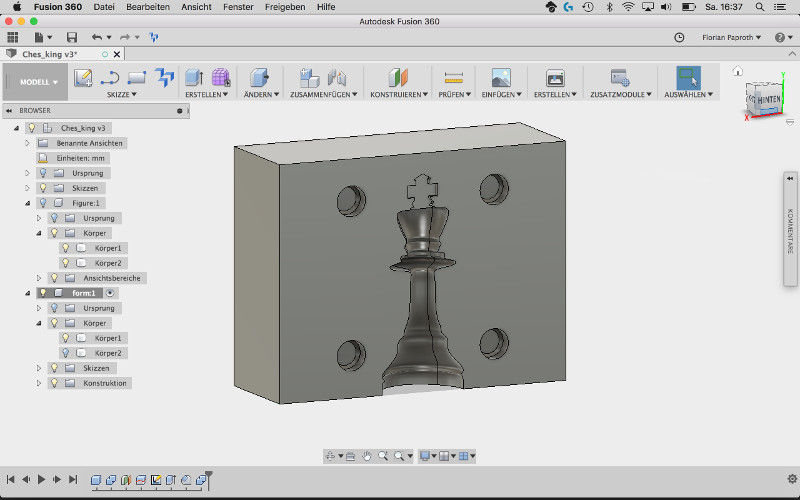Image resolution: width=800 pixels, height=500 pixels.
Task: Click the Insert image icon under EINFÜGEN
Action: 501,77
